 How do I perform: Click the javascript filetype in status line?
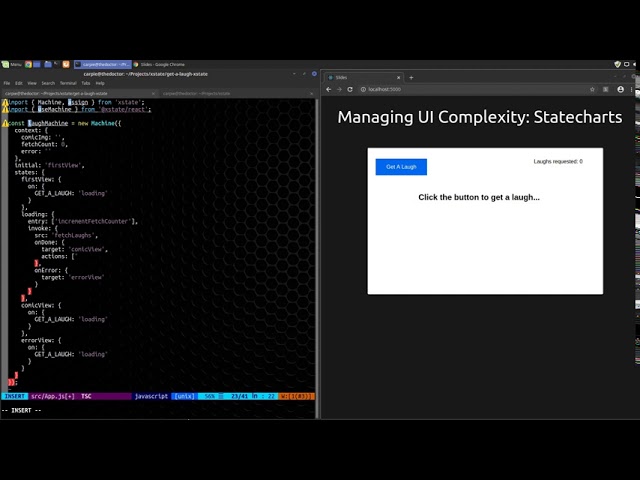coord(151,396)
